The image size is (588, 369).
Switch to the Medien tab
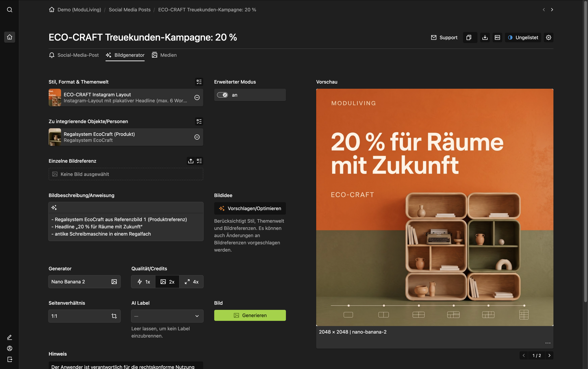pyautogui.click(x=164, y=55)
